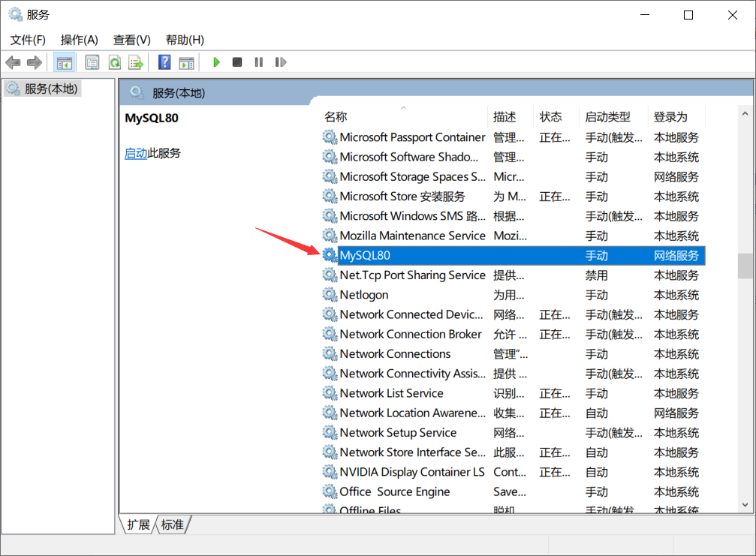Open the Help question mark icon

pyautogui.click(x=164, y=62)
